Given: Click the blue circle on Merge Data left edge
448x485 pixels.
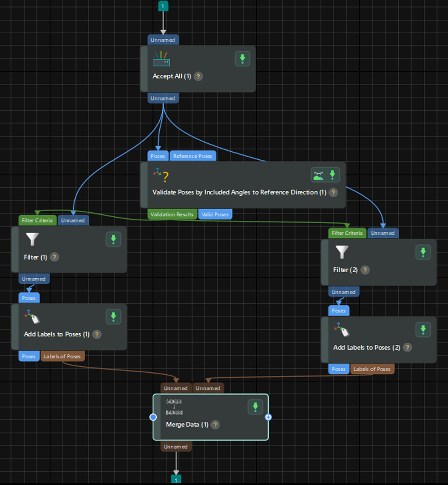Looking at the screenshot, I should (x=153, y=417).
